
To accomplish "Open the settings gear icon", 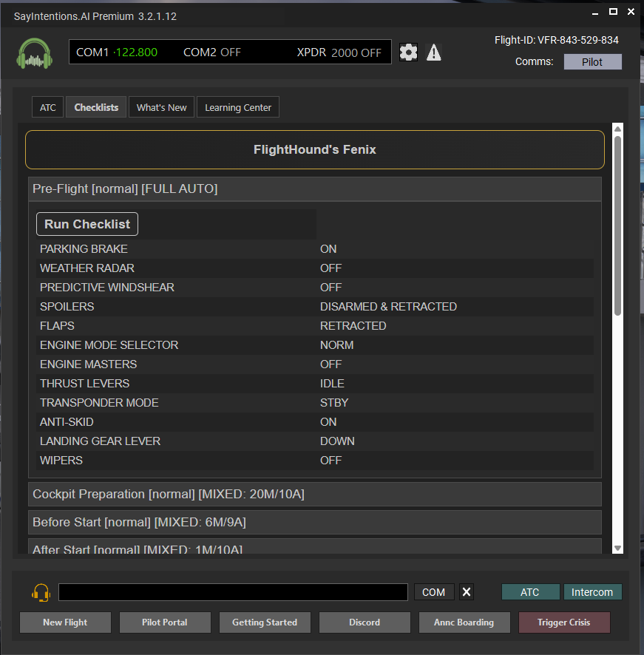I will [408, 52].
